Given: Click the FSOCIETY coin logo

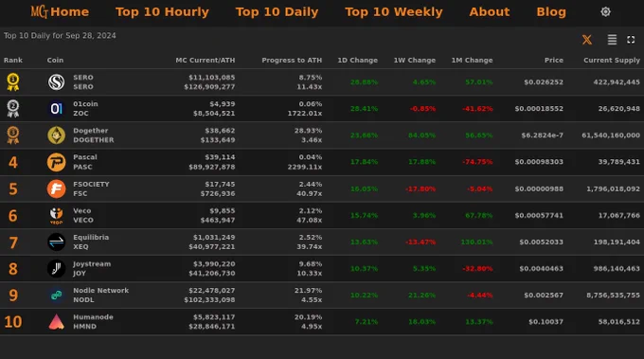Looking at the screenshot, I should click(x=56, y=188).
